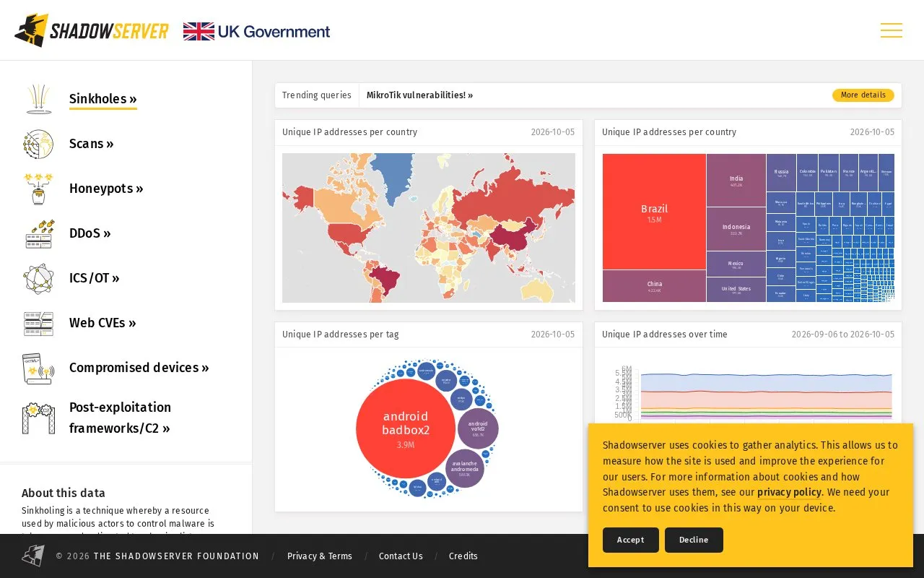Viewport: 924px width, 578px height.
Task: Click the Post-exploitation frameworks gate icon
Action: (x=38, y=418)
